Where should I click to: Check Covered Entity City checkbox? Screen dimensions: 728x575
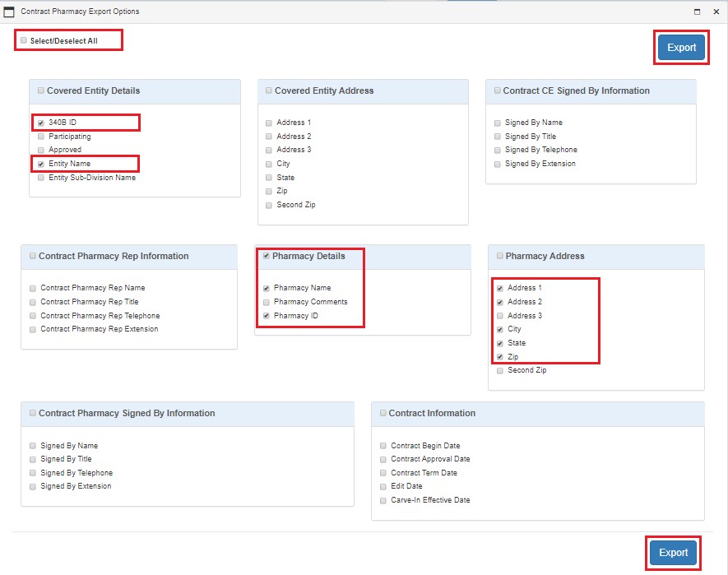(x=269, y=164)
